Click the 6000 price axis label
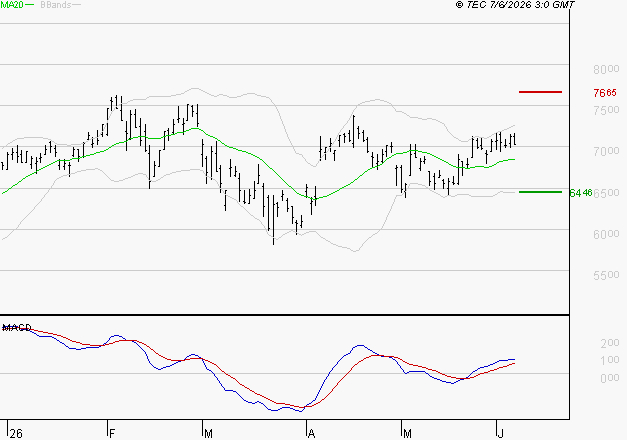The height and width of the screenshot is (440, 627). [x=606, y=234]
